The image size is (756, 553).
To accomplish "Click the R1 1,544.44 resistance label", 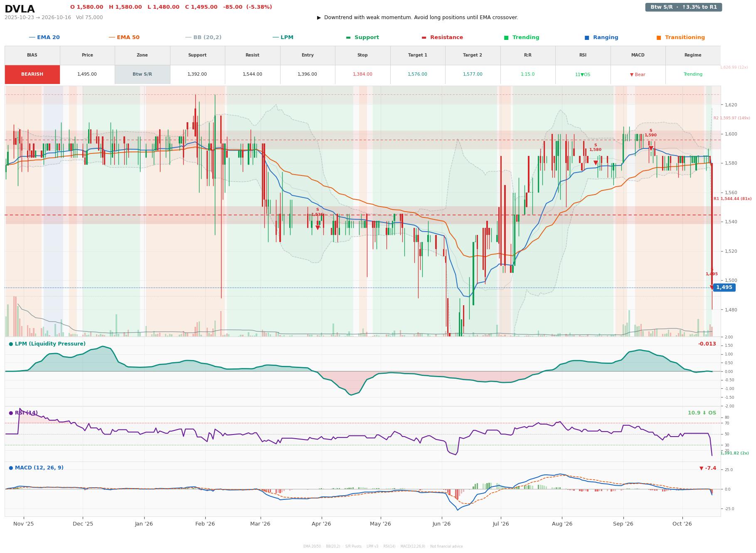I will pos(732,199).
